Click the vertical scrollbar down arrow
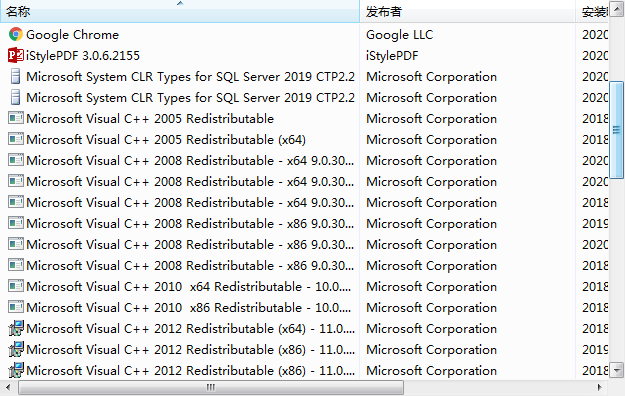The height and width of the screenshot is (396, 625). click(617, 370)
